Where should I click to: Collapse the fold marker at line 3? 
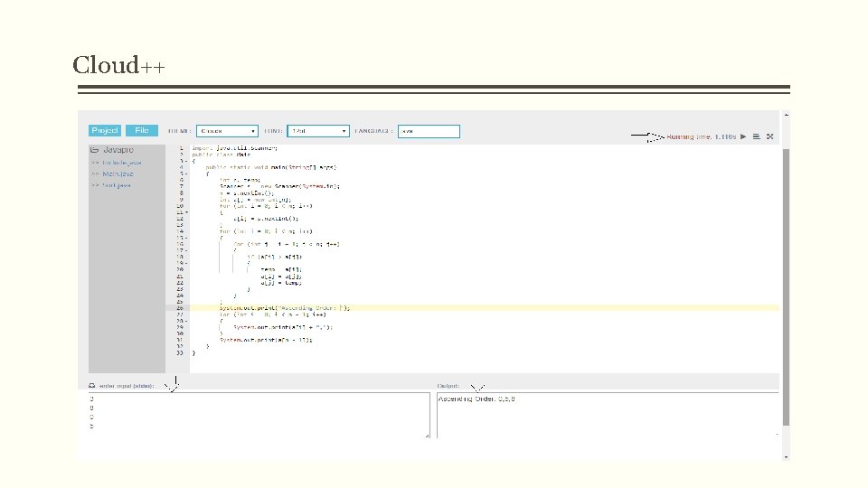click(186, 161)
